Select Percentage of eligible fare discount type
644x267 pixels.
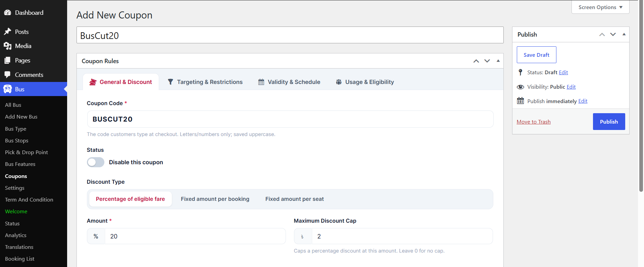click(130, 199)
